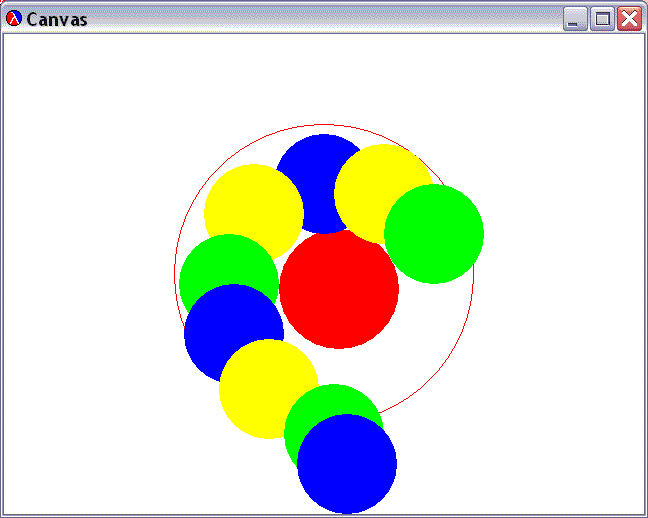Click the "Canvas" title text
This screenshot has width=648, height=518.
coord(57,19)
